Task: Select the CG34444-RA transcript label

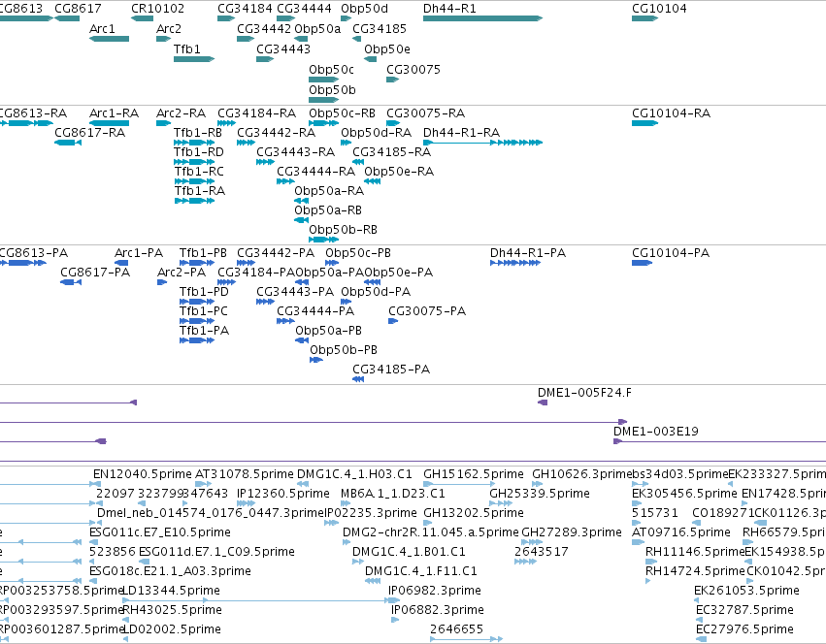Action: point(315,172)
